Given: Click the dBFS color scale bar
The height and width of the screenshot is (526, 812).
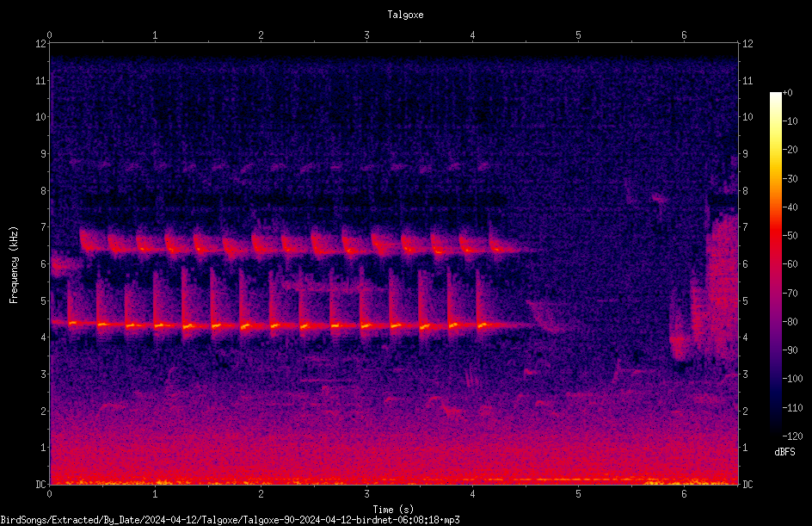Looking at the screenshot, I should click(x=775, y=263).
